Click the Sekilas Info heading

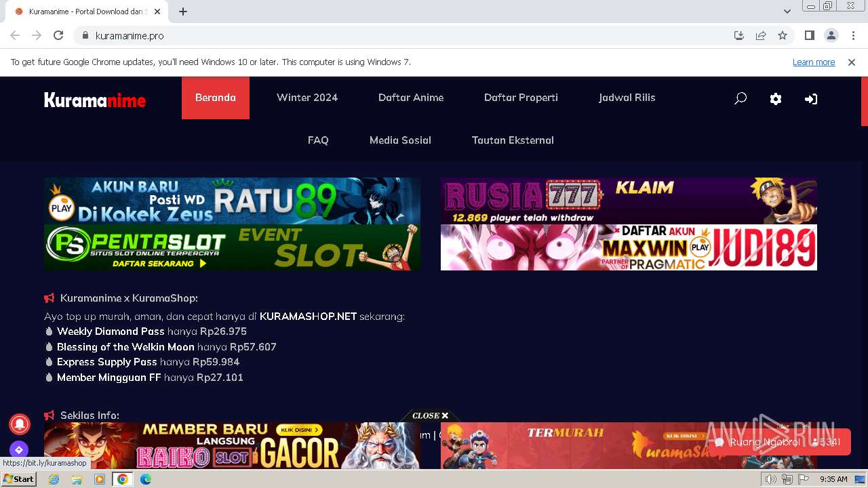point(90,415)
